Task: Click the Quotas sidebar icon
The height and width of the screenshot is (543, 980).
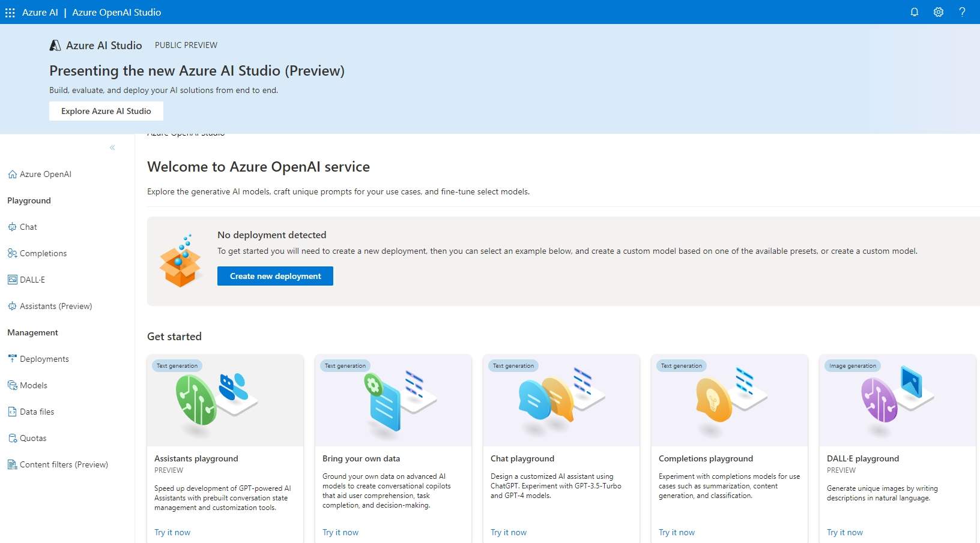Action: [13, 438]
